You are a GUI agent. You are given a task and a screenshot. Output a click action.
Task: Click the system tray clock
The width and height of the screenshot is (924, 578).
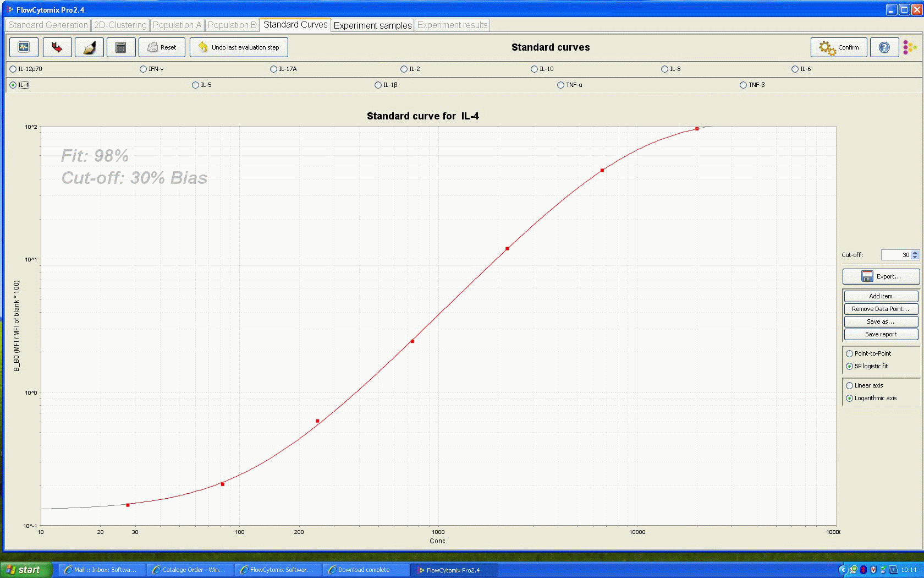point(909,570)
